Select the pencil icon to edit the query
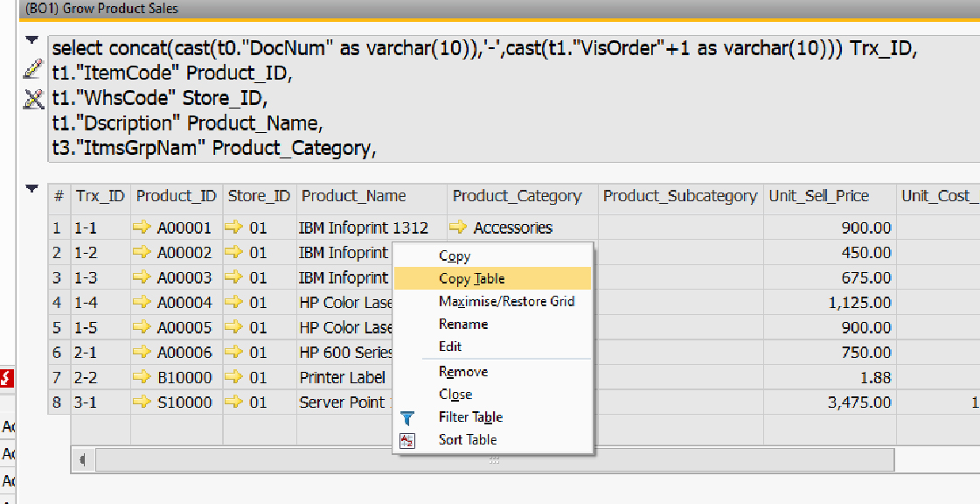 [x=31, y=68]
